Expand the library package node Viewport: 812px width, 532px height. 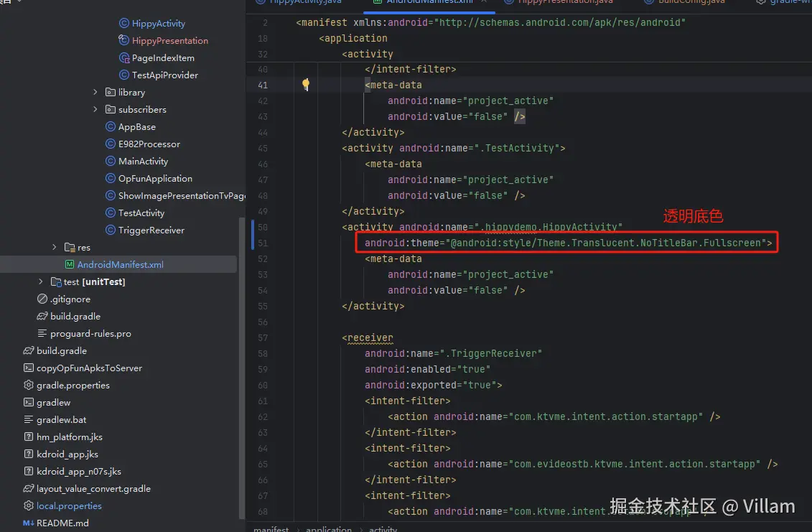coord(95,92)
